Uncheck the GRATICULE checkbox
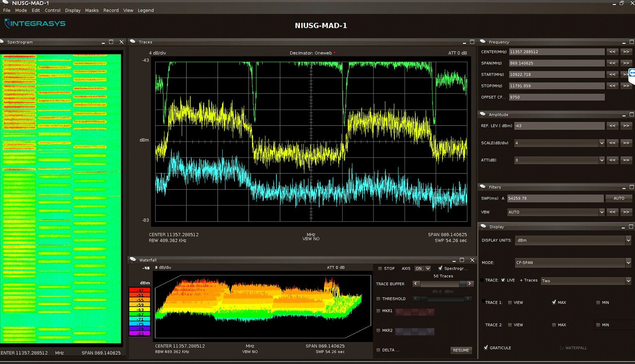Viewport: 635px width, 364px height. pos(486,348)
